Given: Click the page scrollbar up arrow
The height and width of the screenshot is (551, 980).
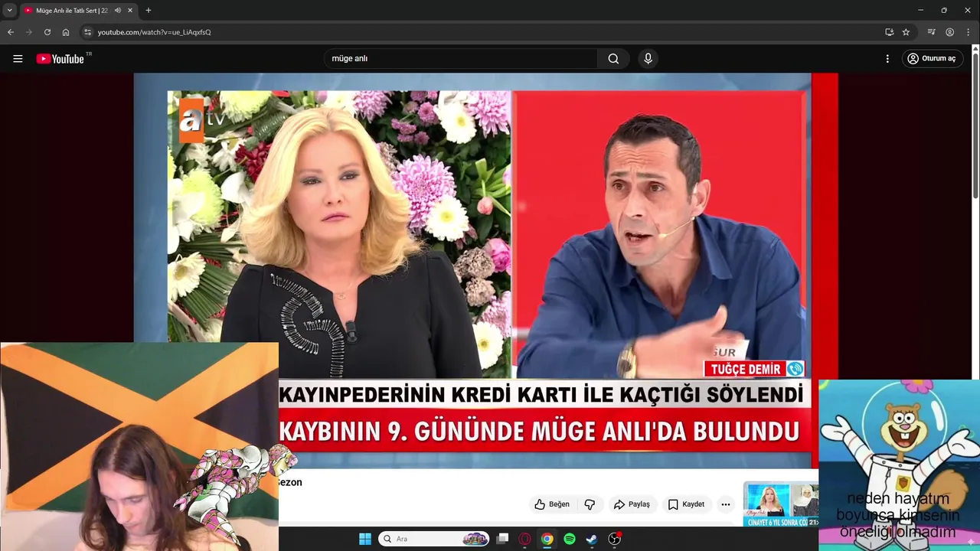Looking at the screenshot, I should point(975,49).
